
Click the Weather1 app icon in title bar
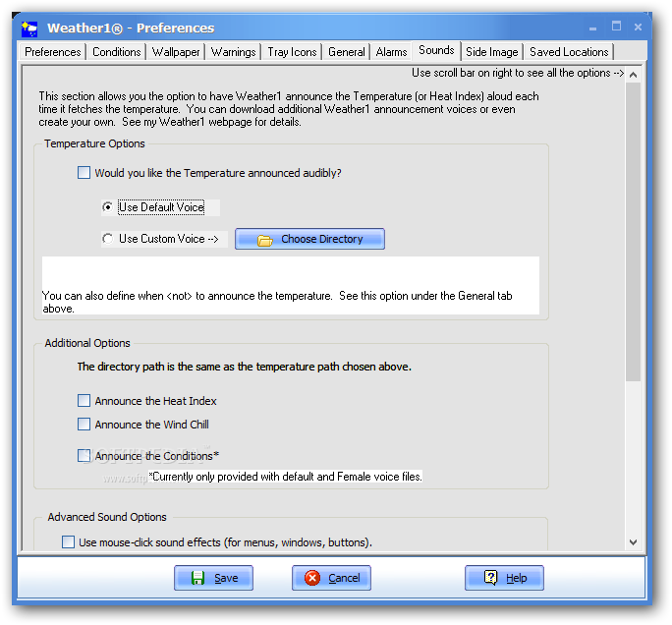(29, 28)
